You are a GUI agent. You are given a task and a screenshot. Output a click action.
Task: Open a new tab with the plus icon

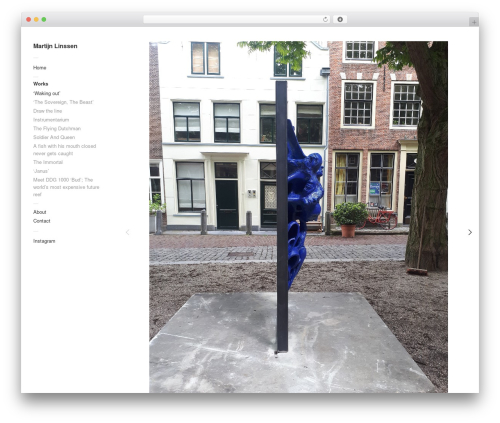(x=474, y=22)
